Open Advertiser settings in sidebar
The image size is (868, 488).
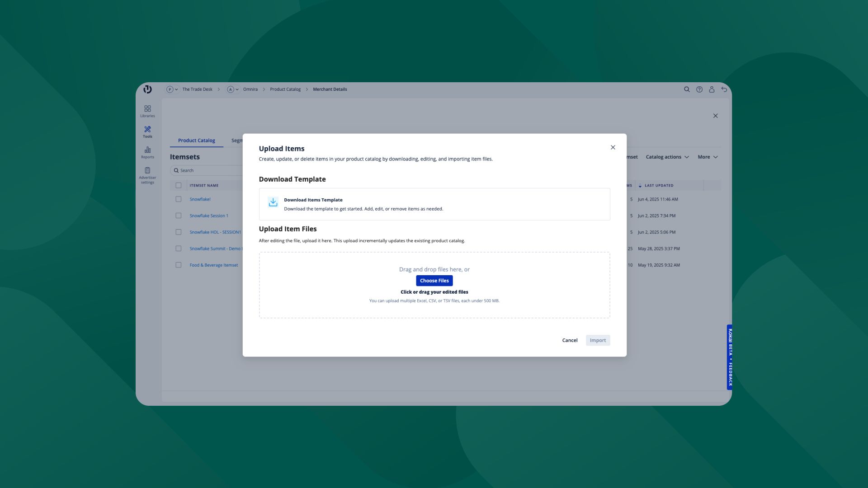point(147,175)
